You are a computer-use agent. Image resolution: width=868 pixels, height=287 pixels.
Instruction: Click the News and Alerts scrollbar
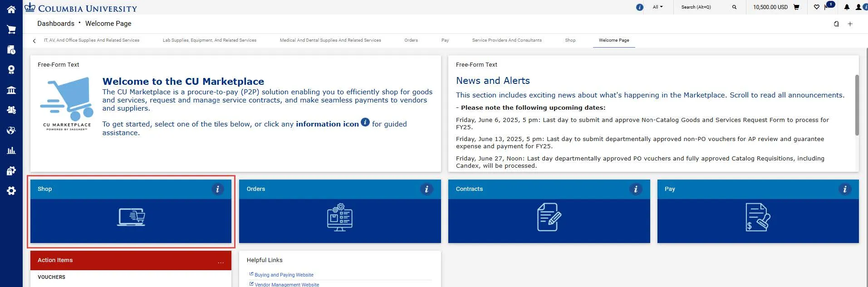(x=857, y=105)
